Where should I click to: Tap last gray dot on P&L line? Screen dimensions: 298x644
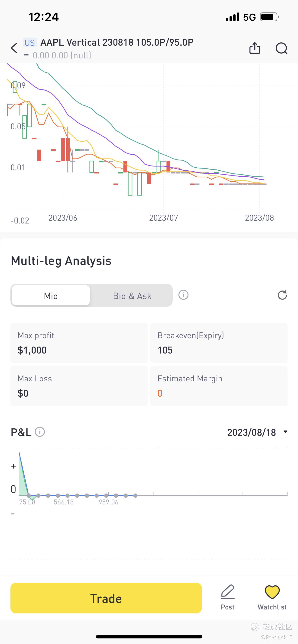click(x=135, y=495)
